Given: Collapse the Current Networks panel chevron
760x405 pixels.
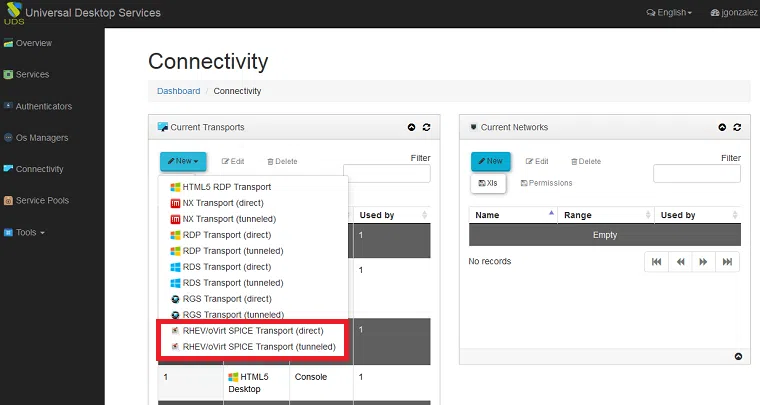Looking at the screenshot, I should point(721,128).
